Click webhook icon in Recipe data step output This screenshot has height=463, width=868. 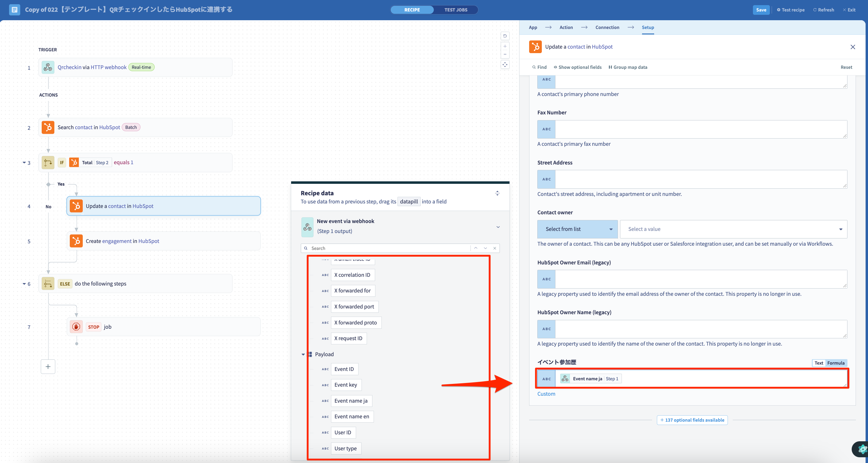tap(307, 227)
